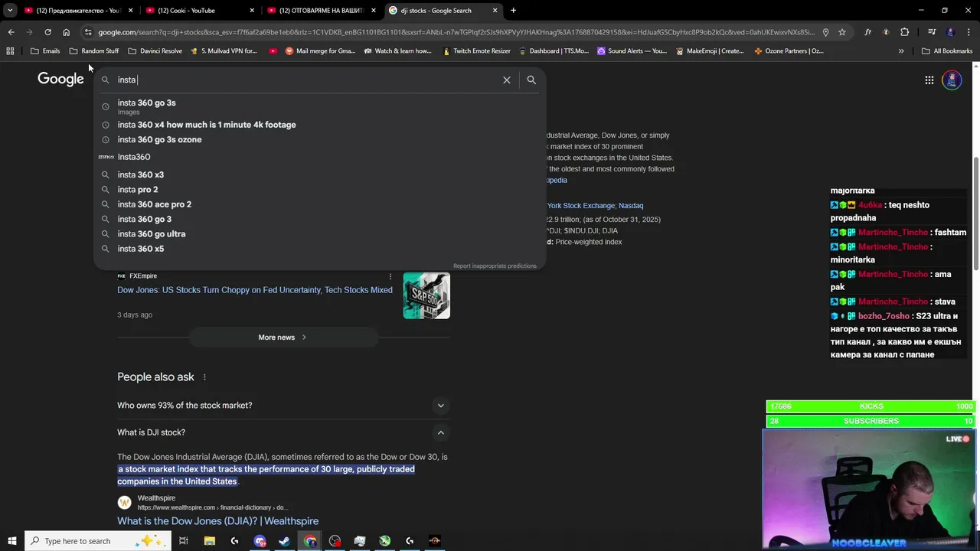Open the Google account avatar
Viewport: 980px width, 551px height.
(952, 80)
